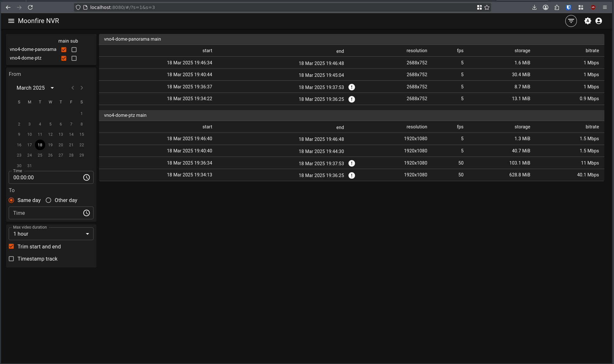Click the clock icon in From time field
This screenshot has width=614, height=364.
(x=86, y=177)
